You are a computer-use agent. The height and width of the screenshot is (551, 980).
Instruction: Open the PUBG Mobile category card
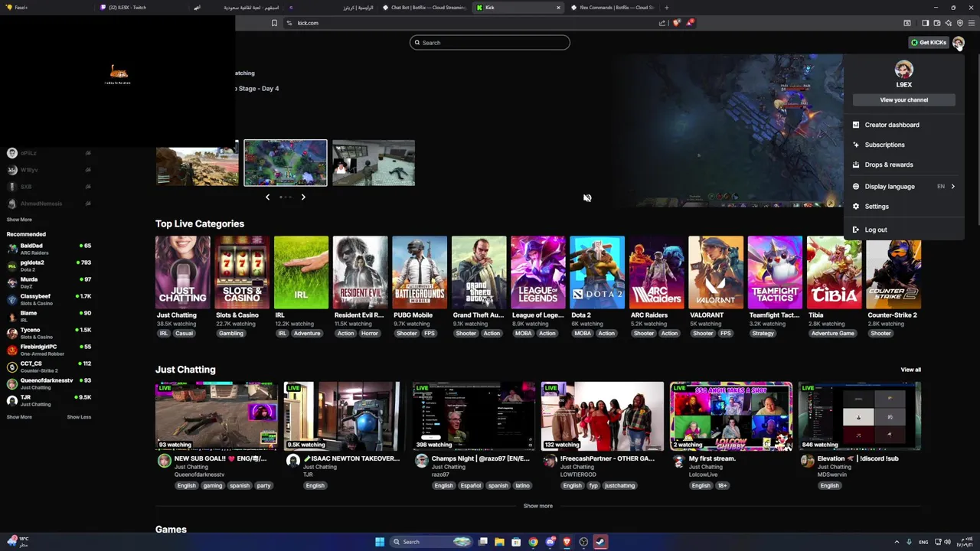point(420,272)
